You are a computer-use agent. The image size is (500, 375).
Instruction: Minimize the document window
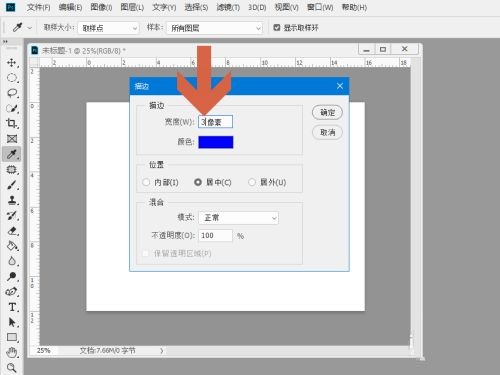367,49
